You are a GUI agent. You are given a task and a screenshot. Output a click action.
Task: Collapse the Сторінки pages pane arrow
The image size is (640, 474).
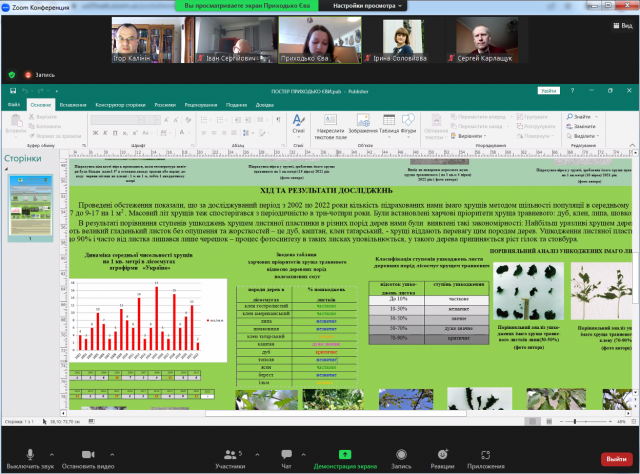6,169
